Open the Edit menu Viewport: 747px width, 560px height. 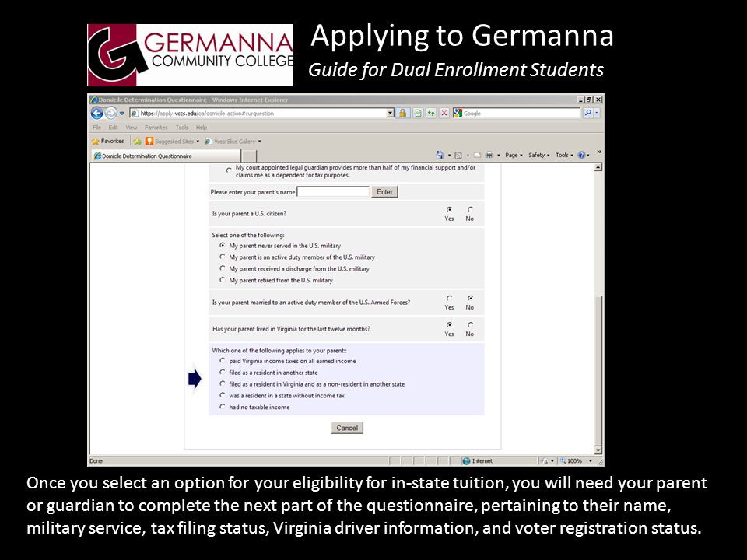click(x=113, y=128)
